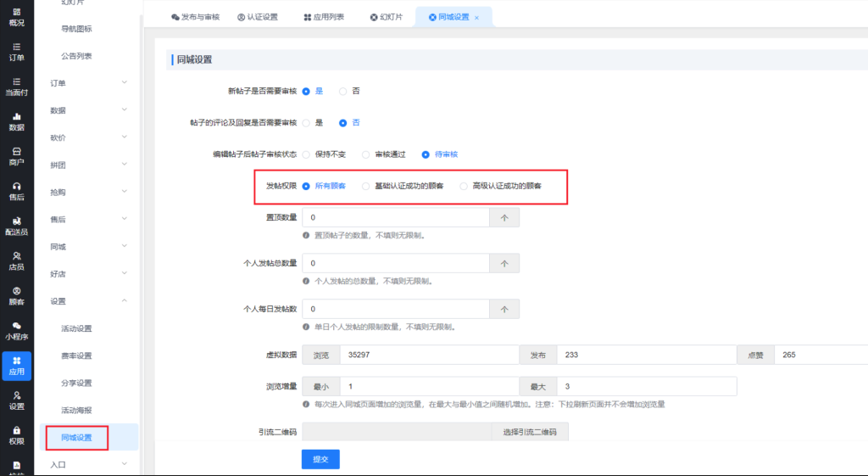The image size is (868, 476).
Task: Click 选择引流二维码 button
Action: [530, 433]
